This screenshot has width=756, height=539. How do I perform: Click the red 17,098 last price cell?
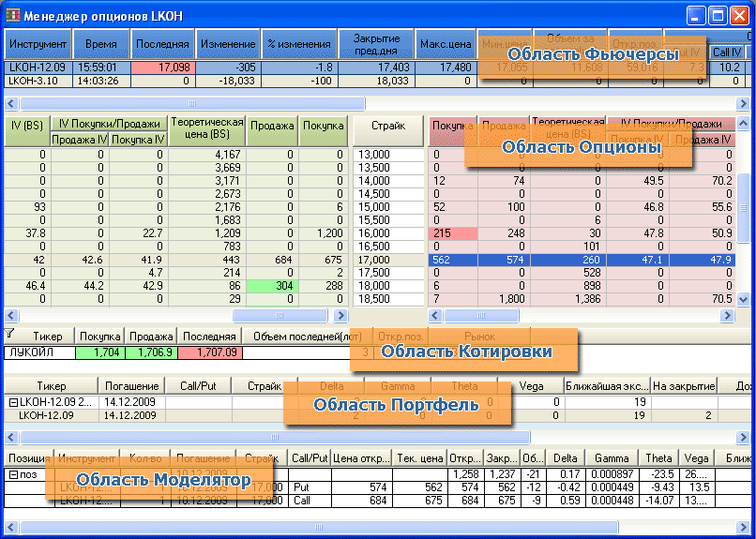[x=163, y=67]
